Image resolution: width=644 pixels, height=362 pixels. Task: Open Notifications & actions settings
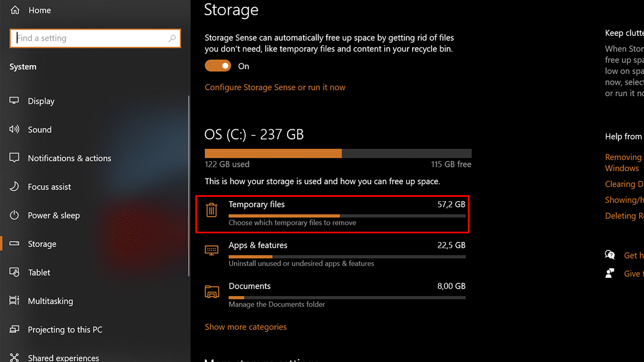click(69, 158)
